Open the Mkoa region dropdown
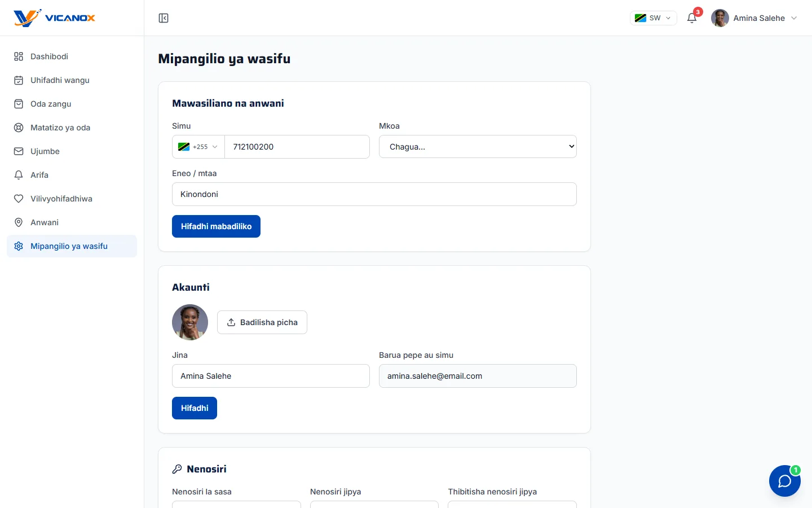 pos(478,147)
